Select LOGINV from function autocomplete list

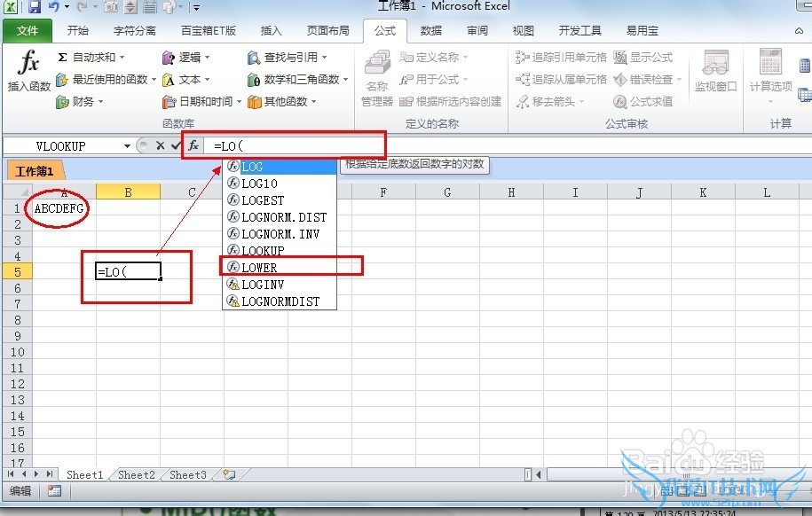pos(280,284)
